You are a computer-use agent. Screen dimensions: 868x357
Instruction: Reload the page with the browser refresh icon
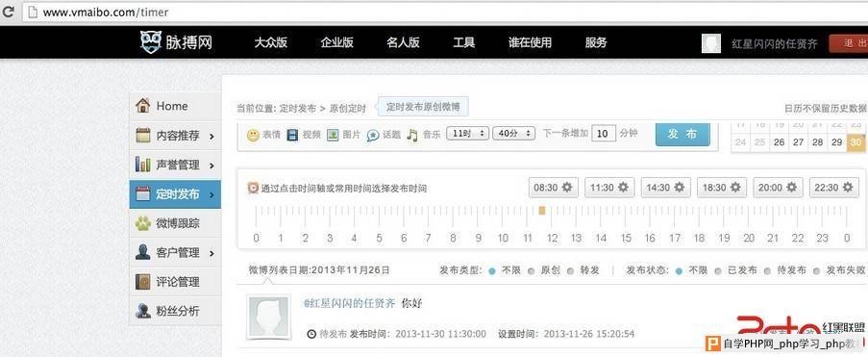pyautogui.click(x=9, y=12)
